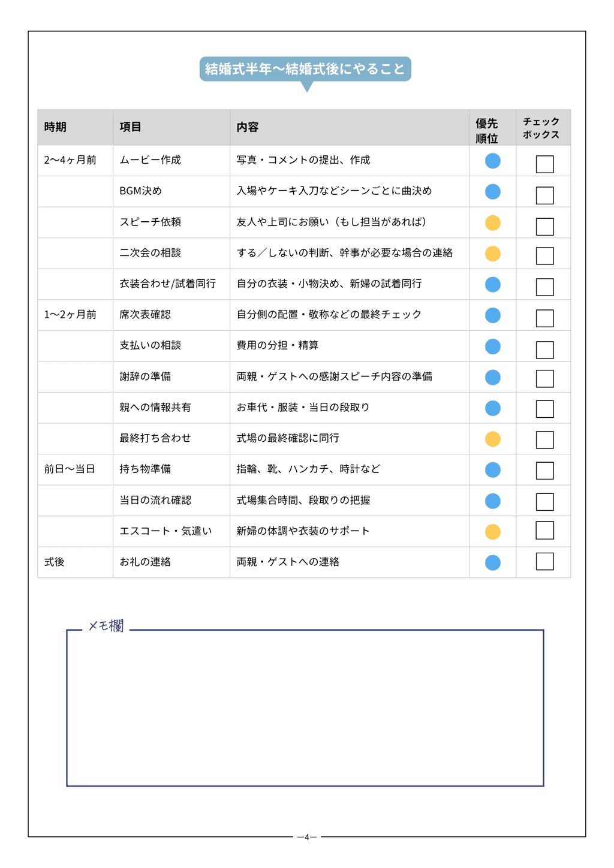Click the 時期 column header

[x=55, y=127]
